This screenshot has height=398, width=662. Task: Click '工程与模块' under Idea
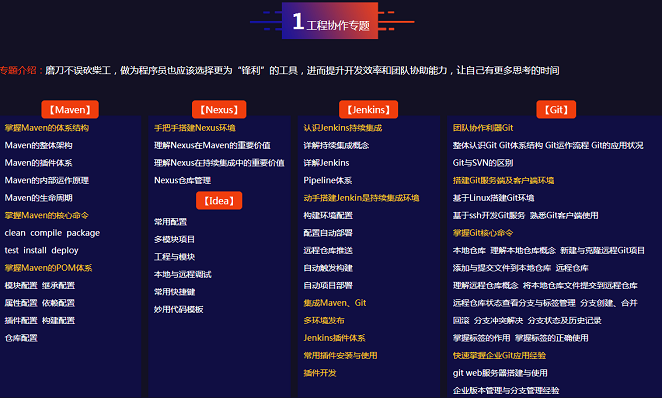pos(174,257)
